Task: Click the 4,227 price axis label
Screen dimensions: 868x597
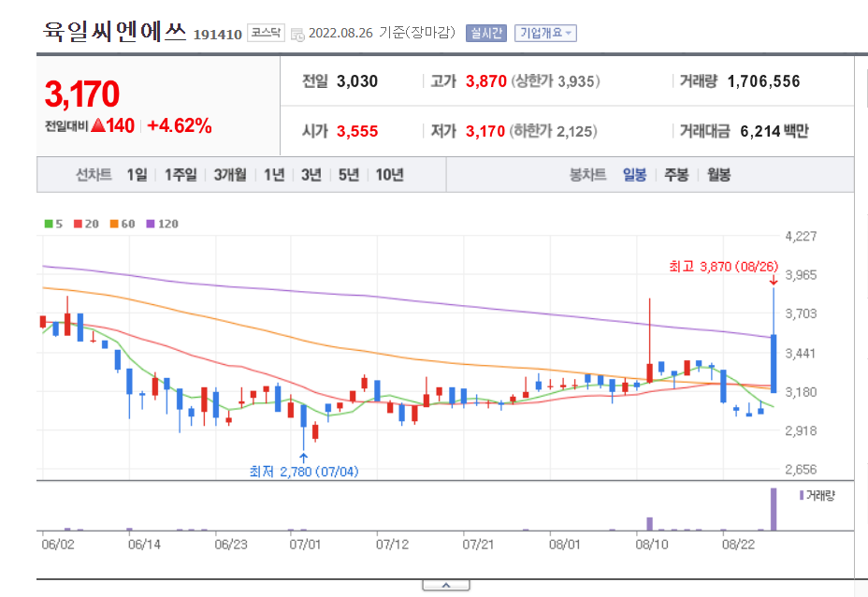Action: click(x=801, y=237)
